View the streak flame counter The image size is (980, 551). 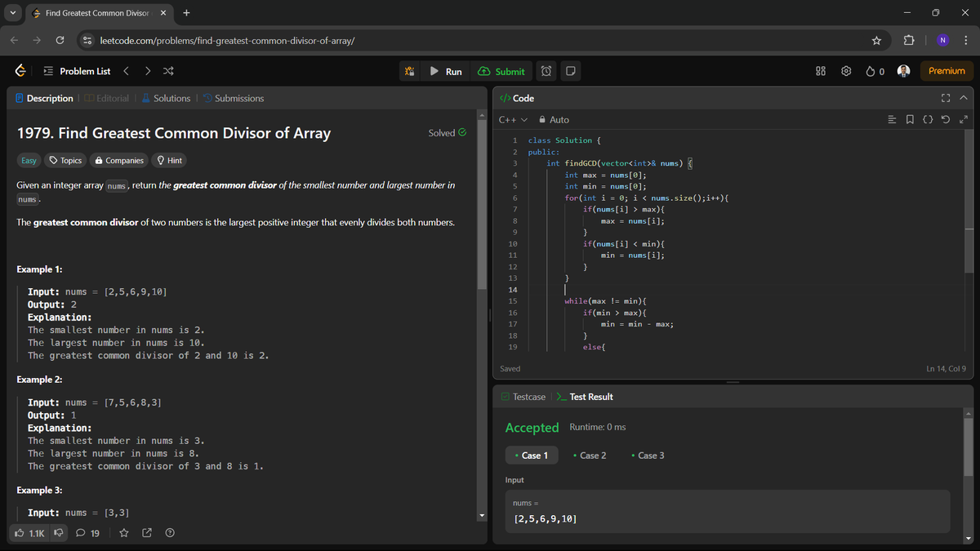pos(876,71)
